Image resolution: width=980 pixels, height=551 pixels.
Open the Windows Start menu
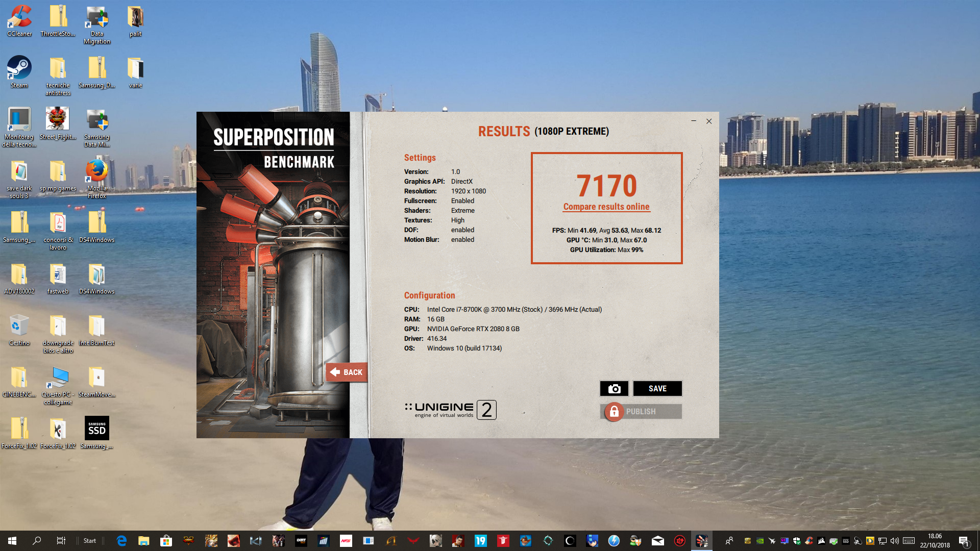click(12, 541)
